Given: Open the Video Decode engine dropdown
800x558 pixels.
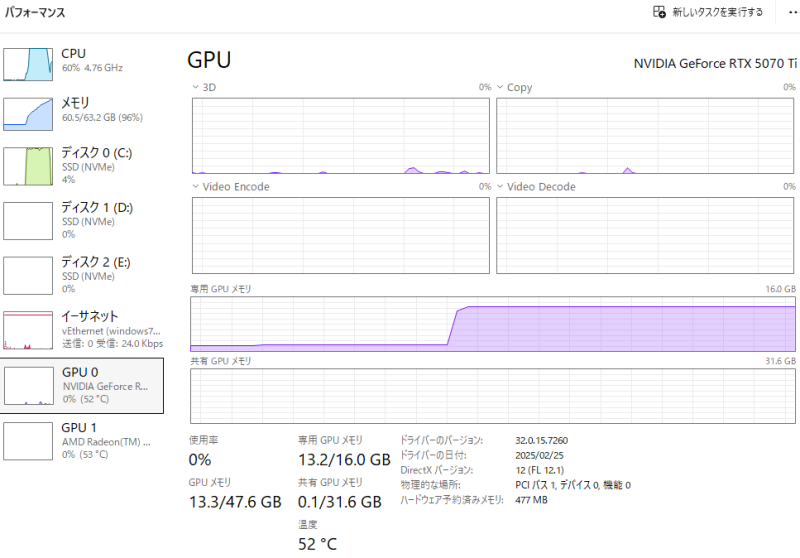Looking at the screenshot, I should [500, 187].
